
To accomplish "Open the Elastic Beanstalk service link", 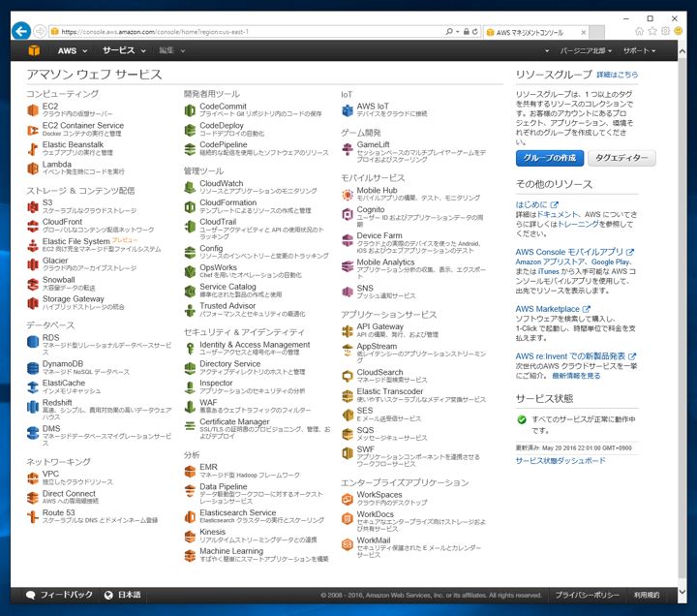I will coord(73,144).
